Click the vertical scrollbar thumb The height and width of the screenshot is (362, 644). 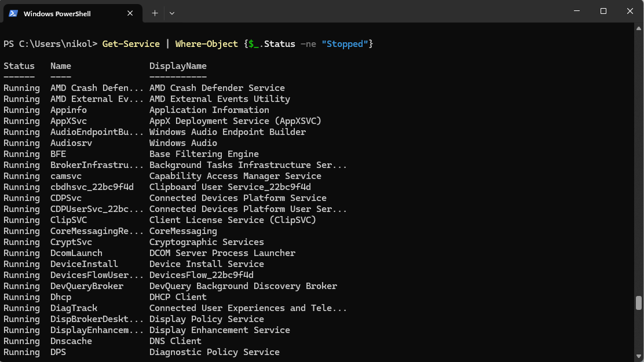(639, 303)
